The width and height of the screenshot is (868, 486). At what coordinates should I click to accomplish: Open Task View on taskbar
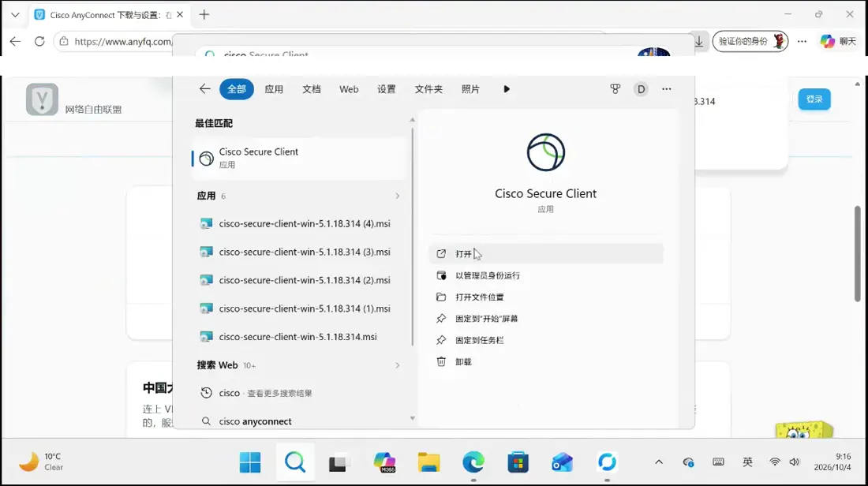click(339, 462)
